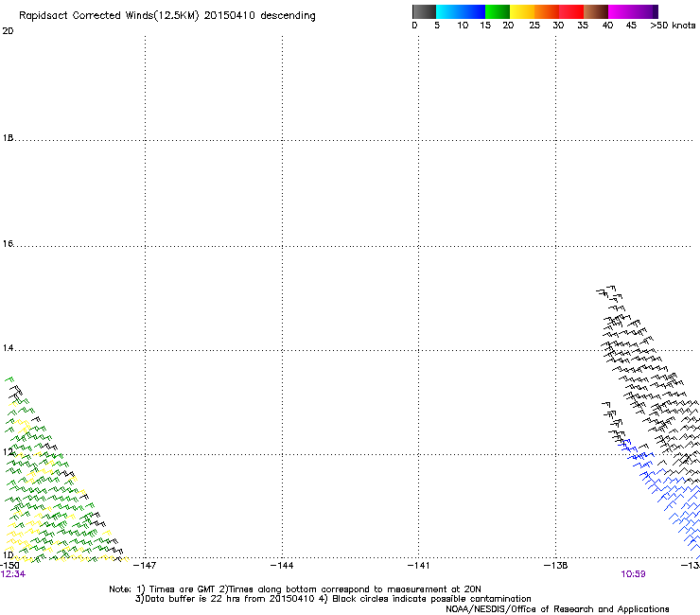Click the latitude label '16'

coord(8,244)
